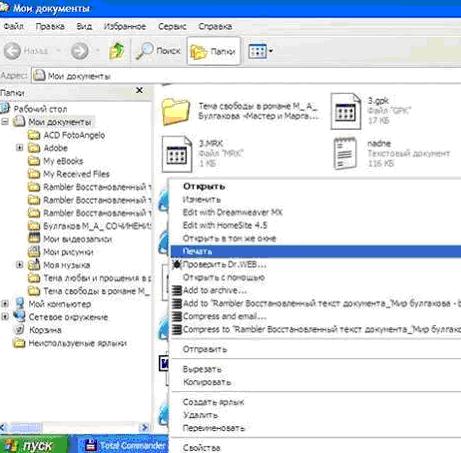The height and width of the screenshot is (453, 461).
Task: Choose Edit with Dreamweaver MX
Action: pos(315,212)
